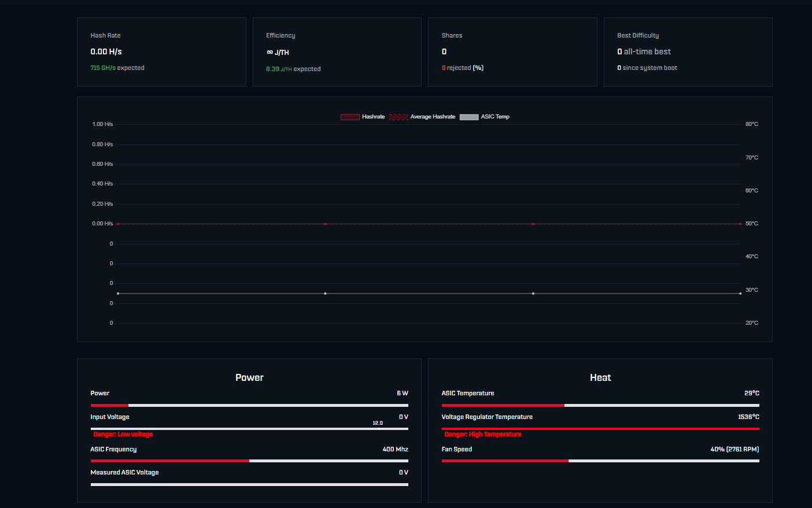This screenshot has width=812, height=508.
Task: Click the ASIC Temperature bar
Action: click(600, 405)
